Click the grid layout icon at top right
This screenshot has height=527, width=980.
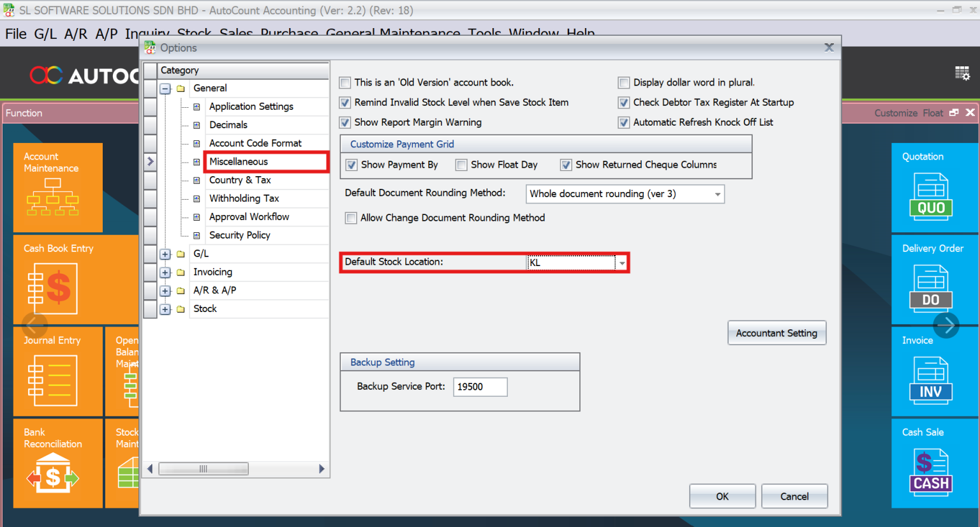click(963, 73)
